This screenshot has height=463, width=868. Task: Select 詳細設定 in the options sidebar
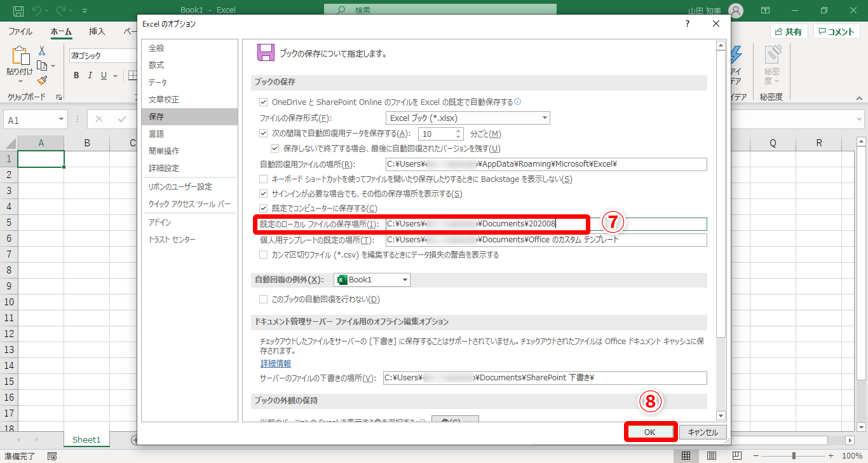189,168
